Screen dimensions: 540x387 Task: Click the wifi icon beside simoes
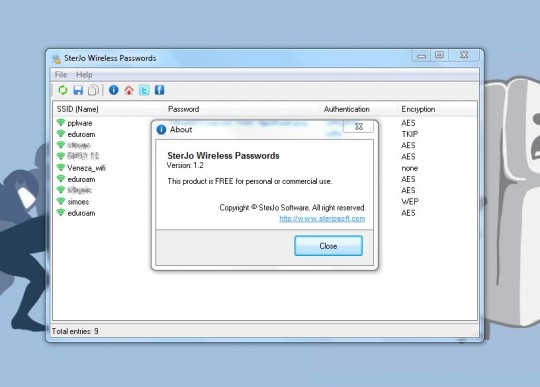[61, 201]
